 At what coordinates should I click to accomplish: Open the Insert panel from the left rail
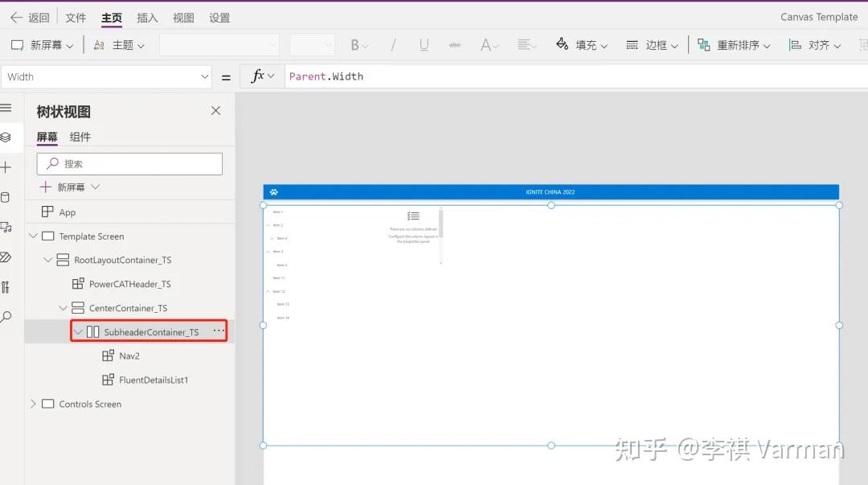click(x=6, y=167)
